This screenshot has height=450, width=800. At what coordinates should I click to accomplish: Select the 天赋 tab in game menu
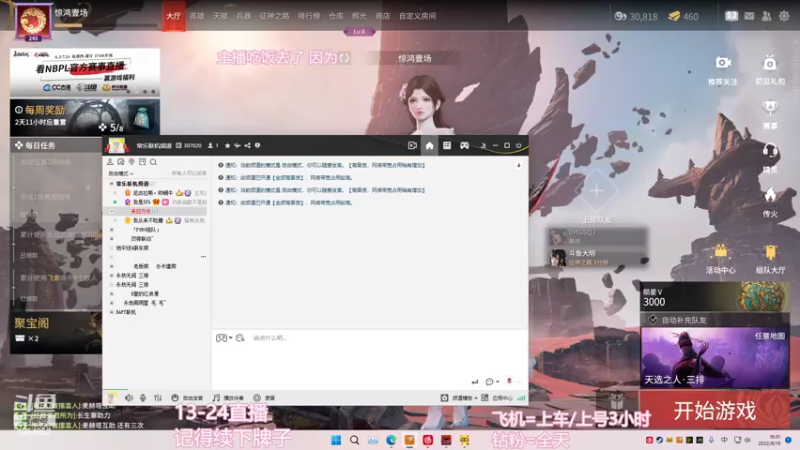click(x=220, y=16)
